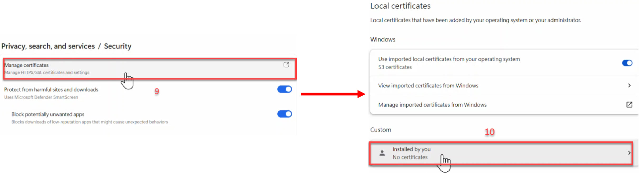Click the person icon beside Installed by you
644x173 pixels.
tap(382, 153)
